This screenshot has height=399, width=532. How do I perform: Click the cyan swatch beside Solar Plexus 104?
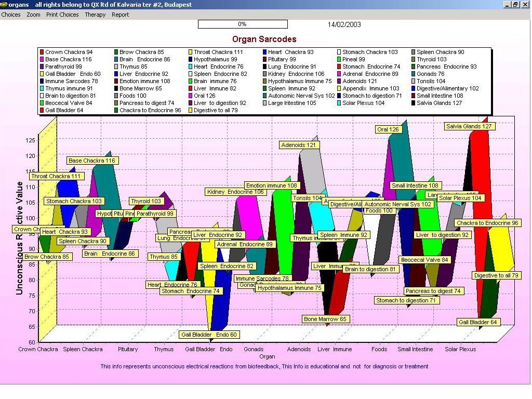point(339,103)
